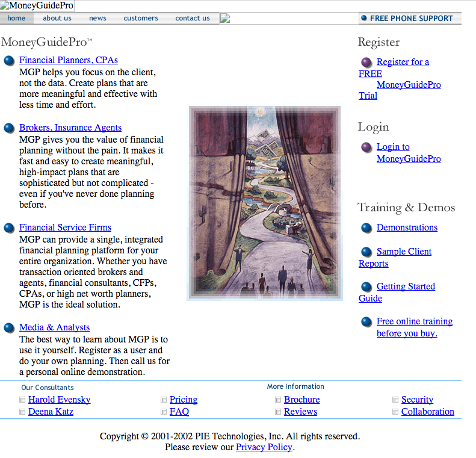
Task: Click the Register section heading
Action: pos(379,42)
